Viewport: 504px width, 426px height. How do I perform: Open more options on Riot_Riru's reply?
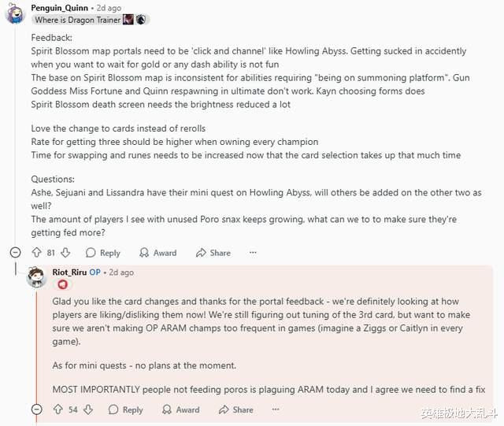(x=276, y=409)
